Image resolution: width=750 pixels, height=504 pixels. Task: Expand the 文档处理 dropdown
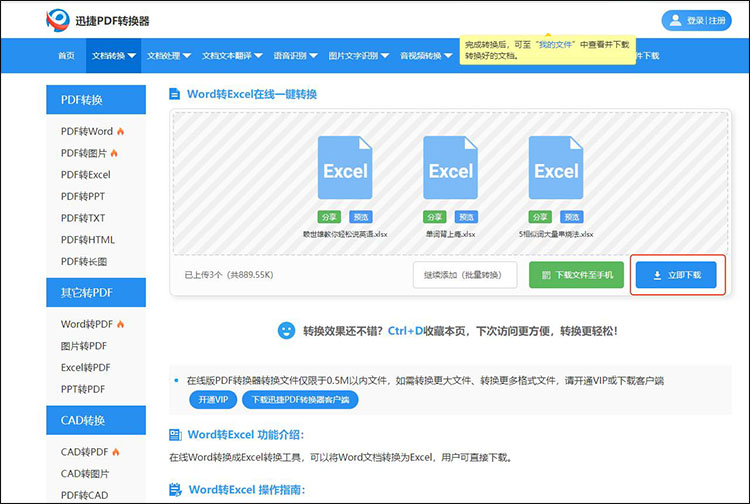click(x=169, y=56)
